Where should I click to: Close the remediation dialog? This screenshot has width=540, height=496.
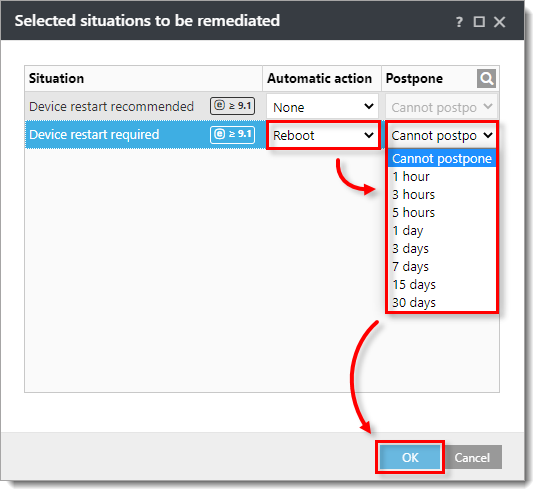499,22
